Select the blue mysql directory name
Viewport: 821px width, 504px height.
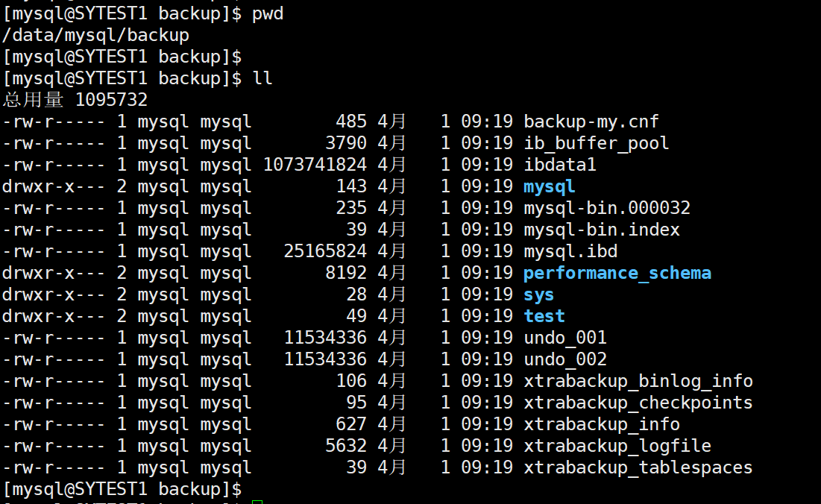pos(550,186)
